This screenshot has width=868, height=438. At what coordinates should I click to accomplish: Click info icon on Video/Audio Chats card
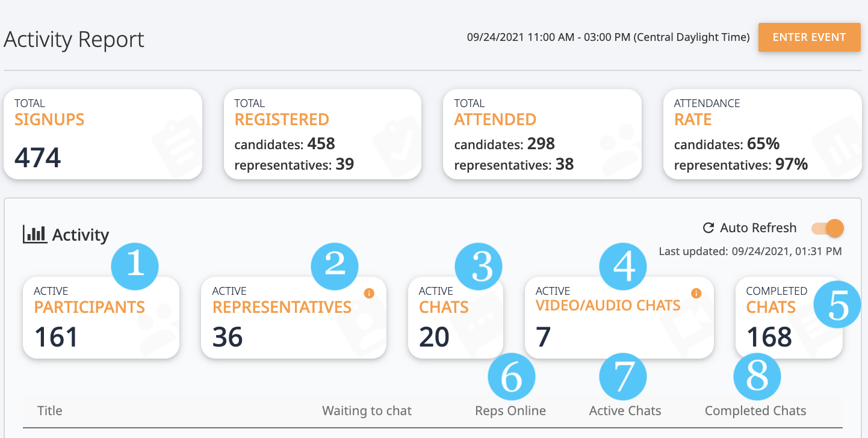click(696, 293)
